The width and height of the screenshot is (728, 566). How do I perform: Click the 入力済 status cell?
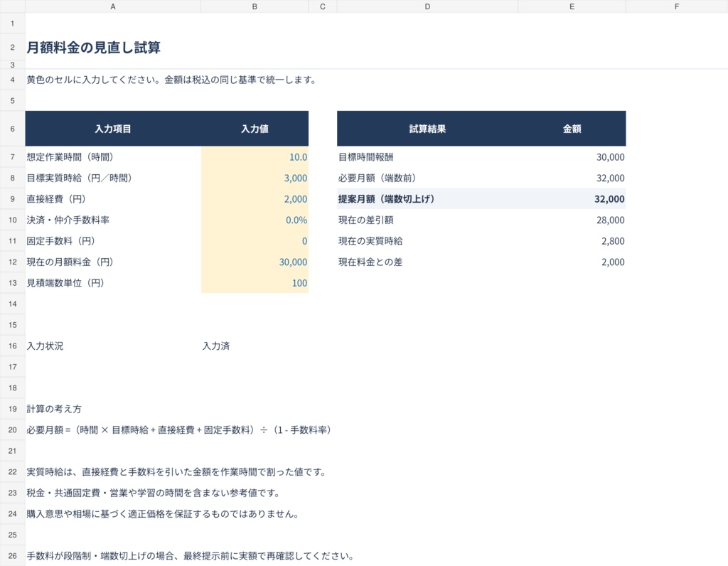[x=216, y=346]
